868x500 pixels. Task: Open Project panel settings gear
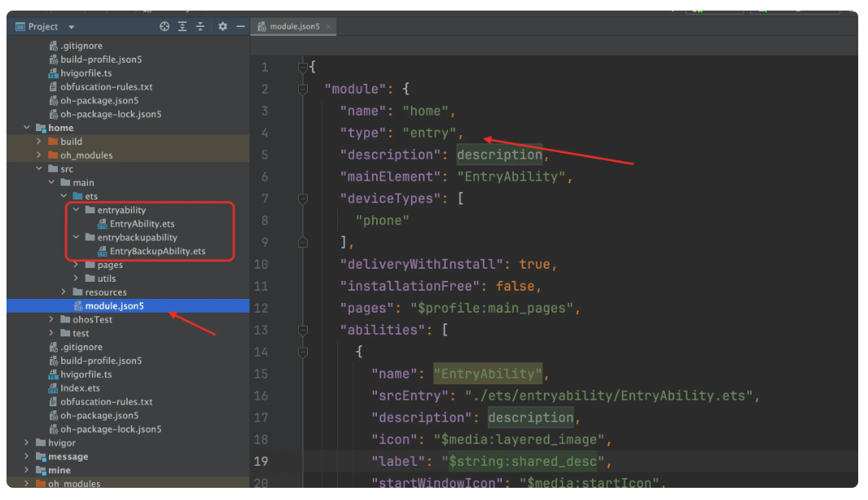223,27
